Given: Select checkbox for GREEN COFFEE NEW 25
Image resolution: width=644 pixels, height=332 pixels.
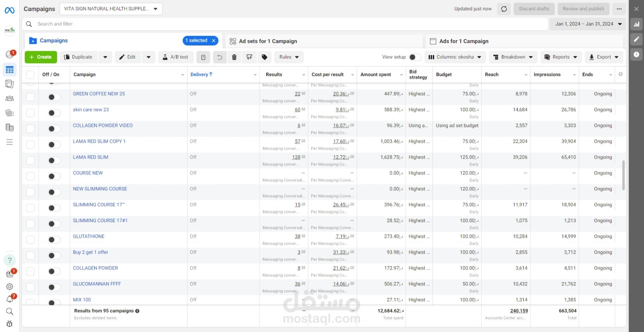Looking at the screenshot, I should [30, 97].
